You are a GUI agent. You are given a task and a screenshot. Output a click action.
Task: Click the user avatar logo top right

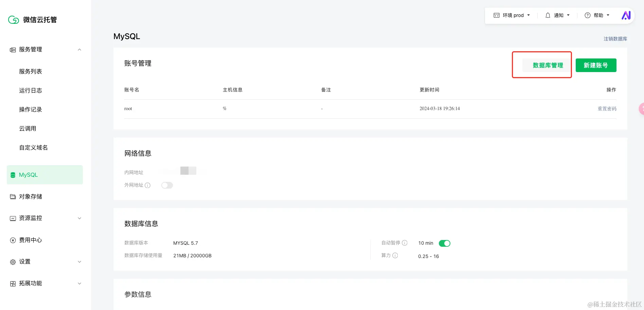tap(626, 15)
